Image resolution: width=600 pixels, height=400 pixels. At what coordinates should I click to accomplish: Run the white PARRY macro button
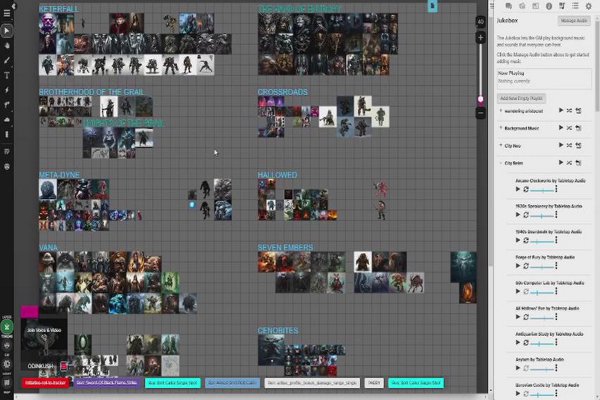[374, 383]
